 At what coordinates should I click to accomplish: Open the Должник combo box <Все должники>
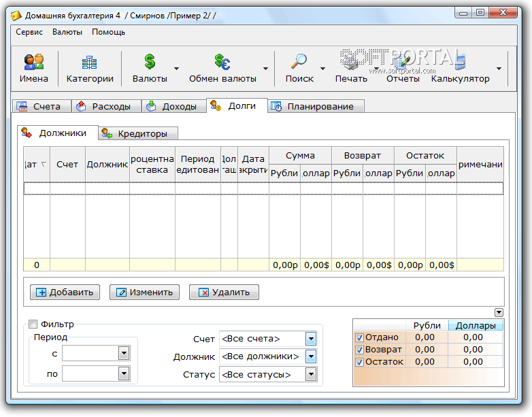(268, 356)
